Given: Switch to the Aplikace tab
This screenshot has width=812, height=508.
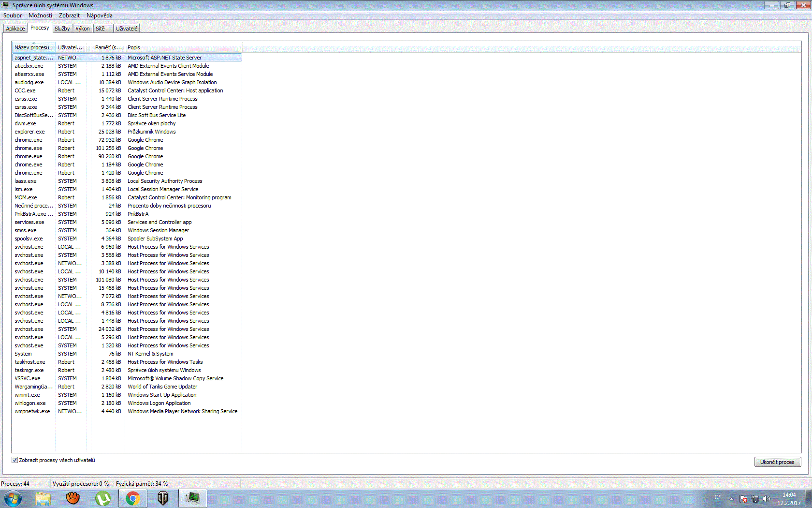Looking at the screenshot, I should pos(15,29).
